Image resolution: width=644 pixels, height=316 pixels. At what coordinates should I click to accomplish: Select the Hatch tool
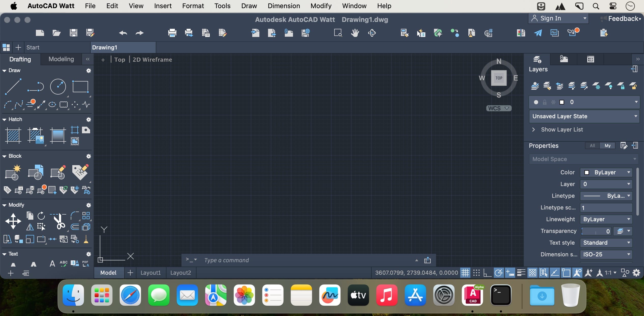coord(13,135)
